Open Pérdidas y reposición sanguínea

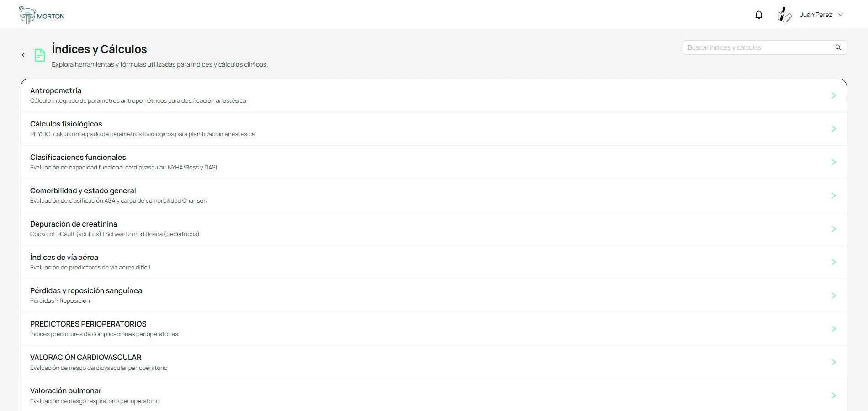click(x=434, y=295)
